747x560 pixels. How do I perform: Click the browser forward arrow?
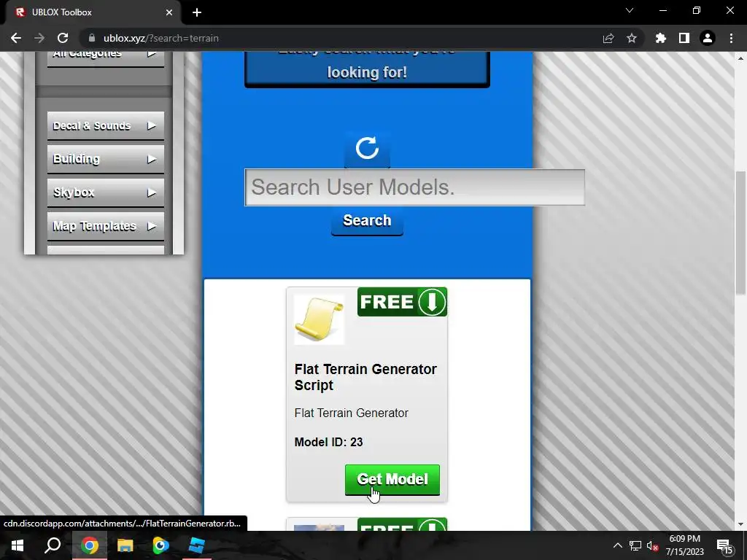pyautogui.click(x=39, y=38)
